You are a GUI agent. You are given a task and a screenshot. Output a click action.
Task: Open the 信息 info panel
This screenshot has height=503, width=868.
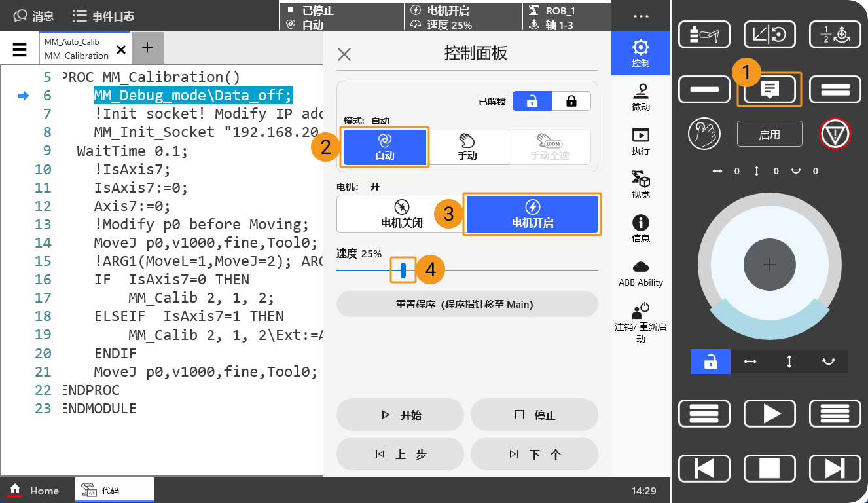(x=640, y=229)
